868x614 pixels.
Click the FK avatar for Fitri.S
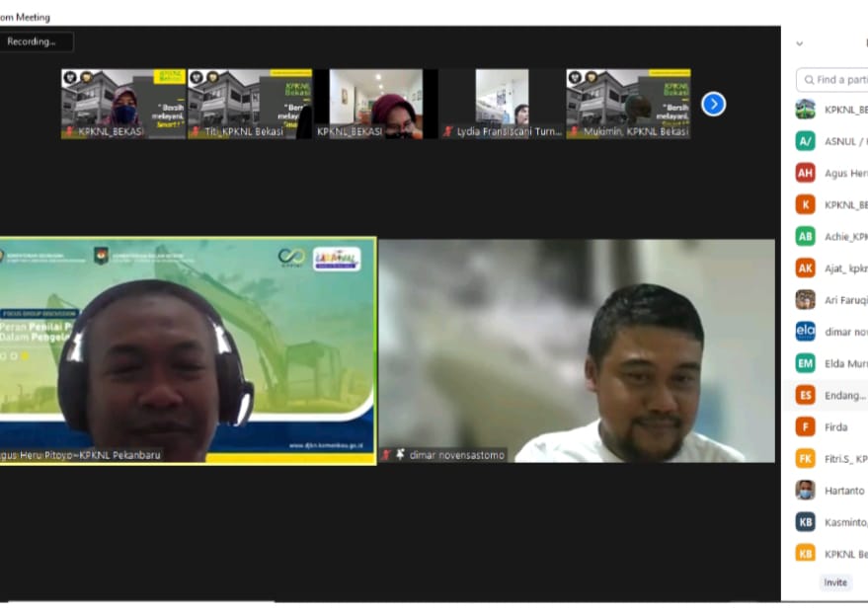tap(806, 458)
